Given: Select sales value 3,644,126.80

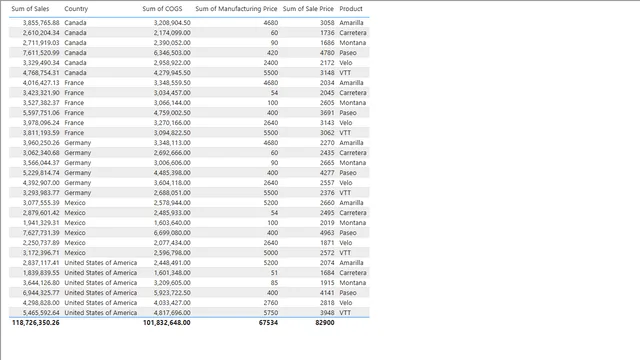Looking at the screenshot, I should [41, 283].
